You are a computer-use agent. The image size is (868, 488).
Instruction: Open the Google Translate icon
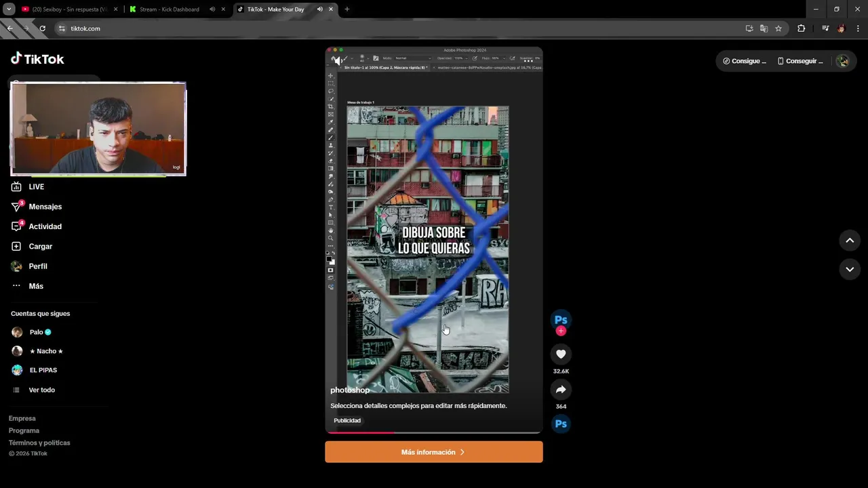coord(764,28)
